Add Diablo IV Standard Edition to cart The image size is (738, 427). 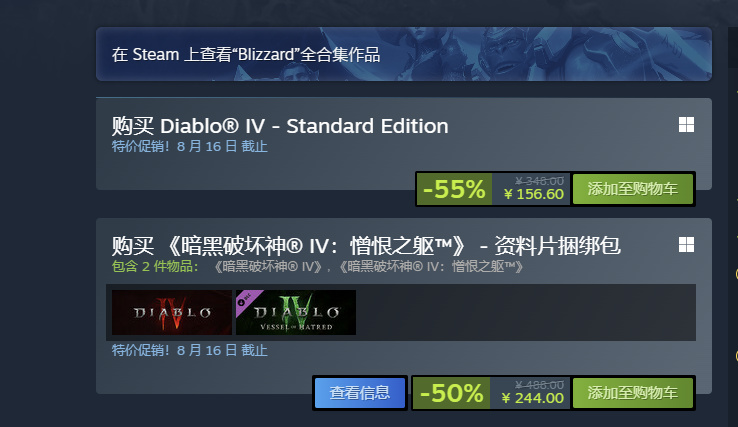point(633,189)
